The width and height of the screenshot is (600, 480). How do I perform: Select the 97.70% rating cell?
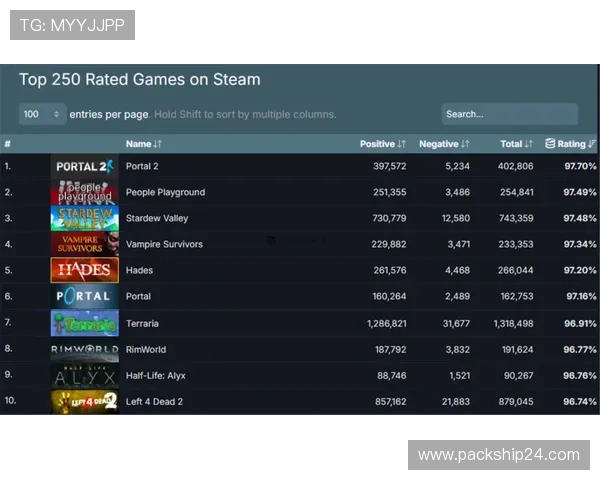(580, 166)
